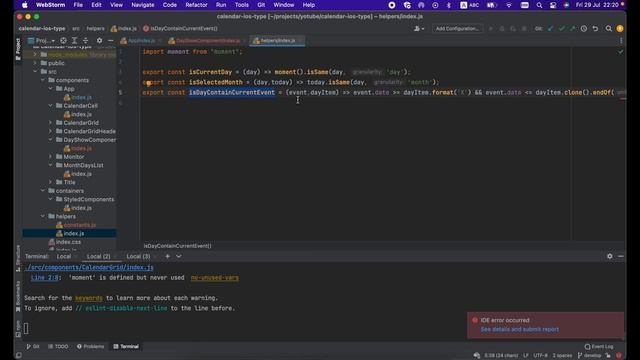Open the Git tool window tab
The image size is (640, 360).
(33, 347)
